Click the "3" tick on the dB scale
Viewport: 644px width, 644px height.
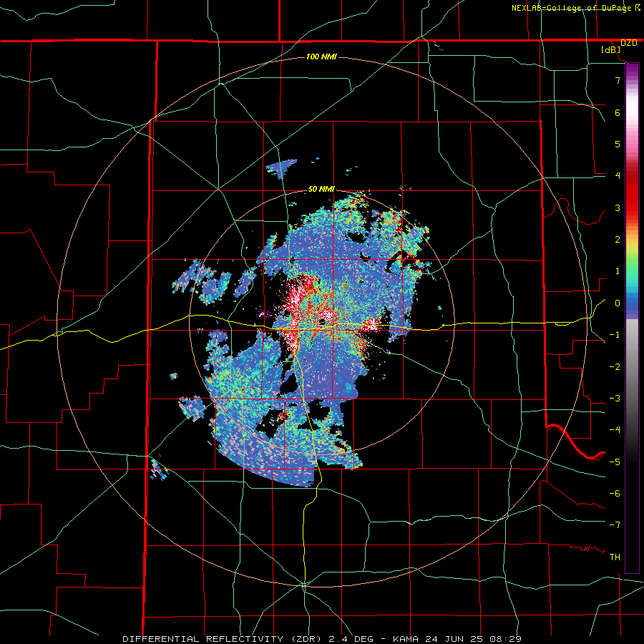click(618, 208)
